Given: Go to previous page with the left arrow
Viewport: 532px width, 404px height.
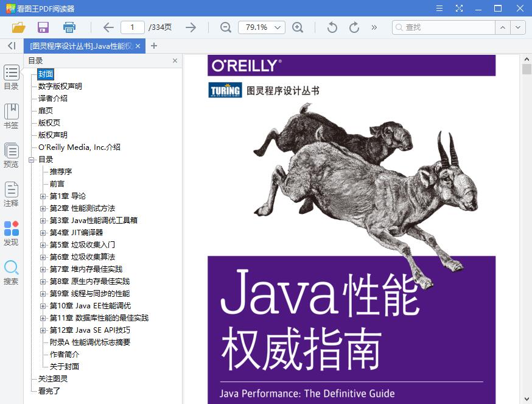Looking at the screenshot, I should (108, 27).
